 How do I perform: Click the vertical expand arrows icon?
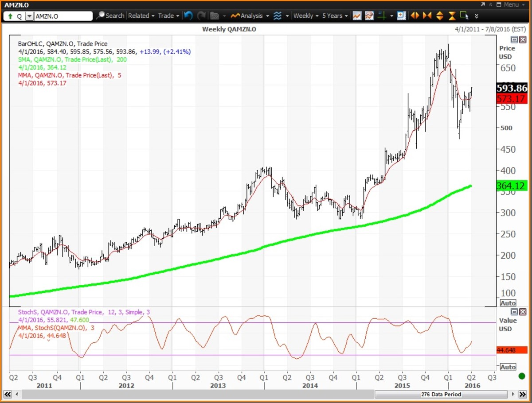click(439, 16)
